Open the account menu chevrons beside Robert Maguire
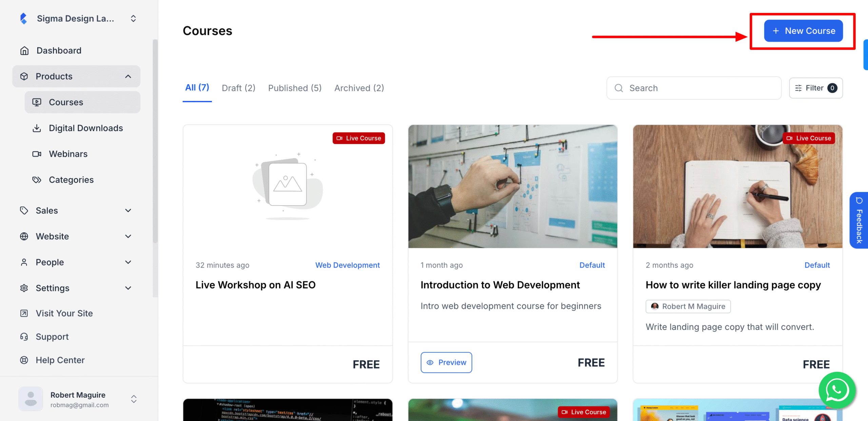 click(x=134, y=399)
